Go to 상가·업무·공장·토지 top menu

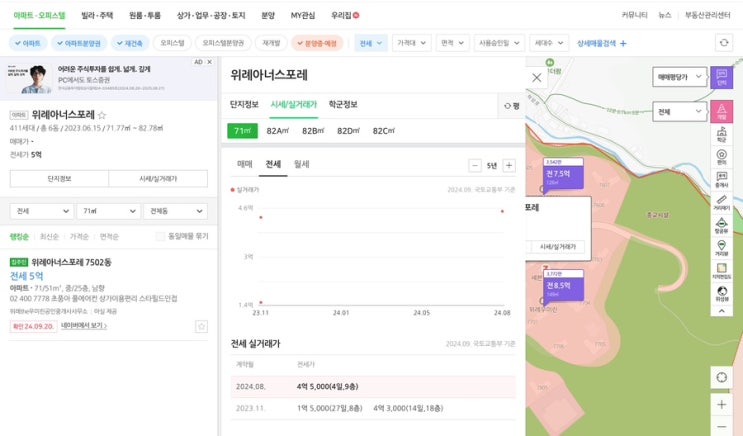[211, 15]
